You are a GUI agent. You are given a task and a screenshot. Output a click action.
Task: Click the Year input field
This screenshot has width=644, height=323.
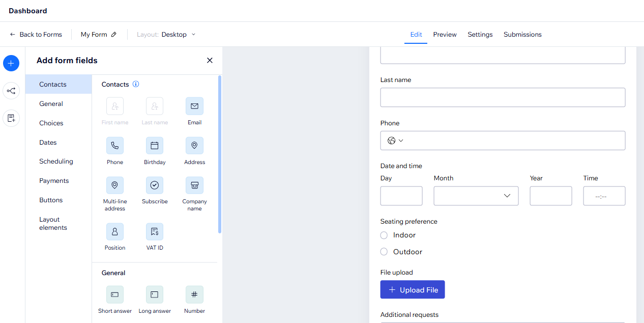coord(551,196)
